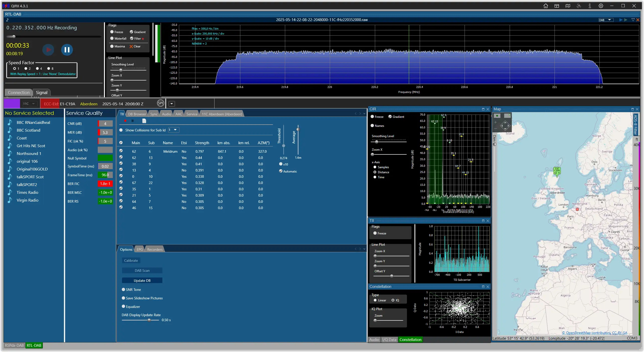Open the Sub Id collisions dropdown
Screen dimensions: 644x352
click(x=174, y=130)
